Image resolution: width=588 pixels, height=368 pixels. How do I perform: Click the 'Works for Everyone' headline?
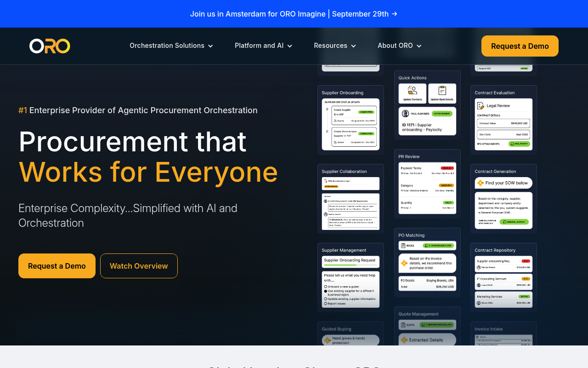pyautogui.click(x=148, y=172)
